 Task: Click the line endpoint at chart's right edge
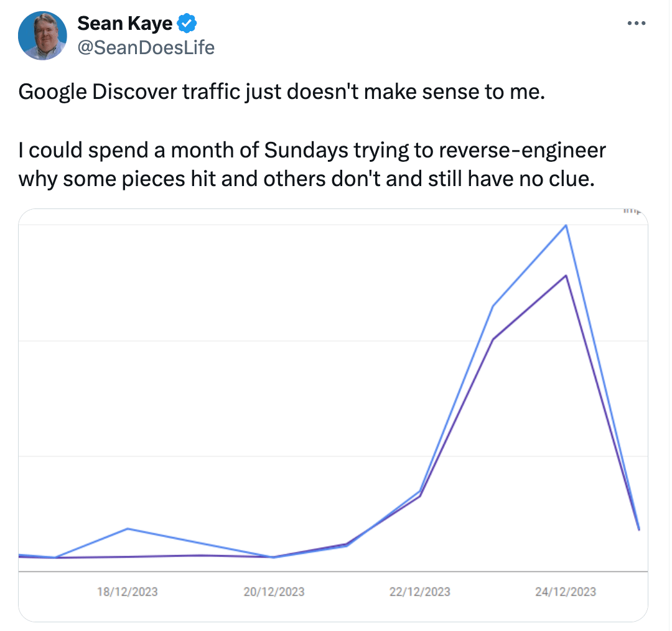[x=639, y=530]
